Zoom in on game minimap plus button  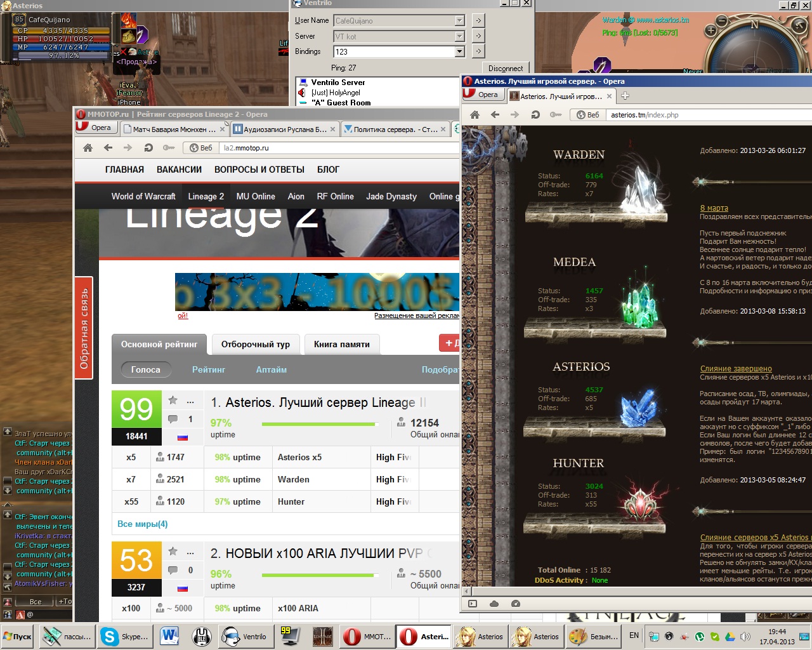coord(710,30)
